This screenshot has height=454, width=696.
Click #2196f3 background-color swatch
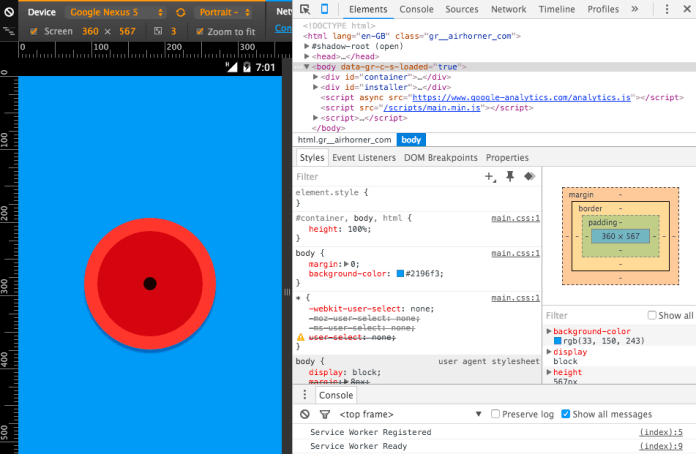point(400,273)
